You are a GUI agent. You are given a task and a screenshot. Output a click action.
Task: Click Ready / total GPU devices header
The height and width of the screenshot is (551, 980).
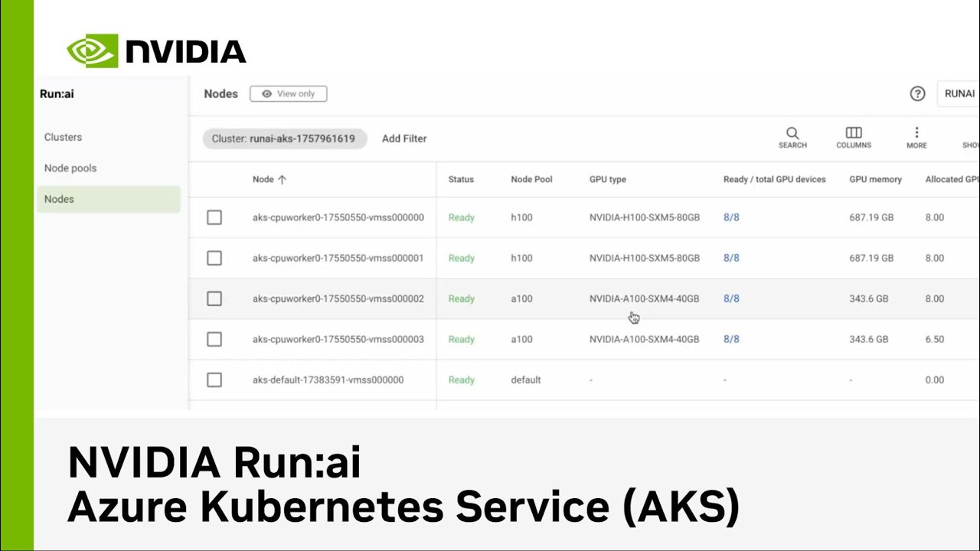click(x=775, y=179)
